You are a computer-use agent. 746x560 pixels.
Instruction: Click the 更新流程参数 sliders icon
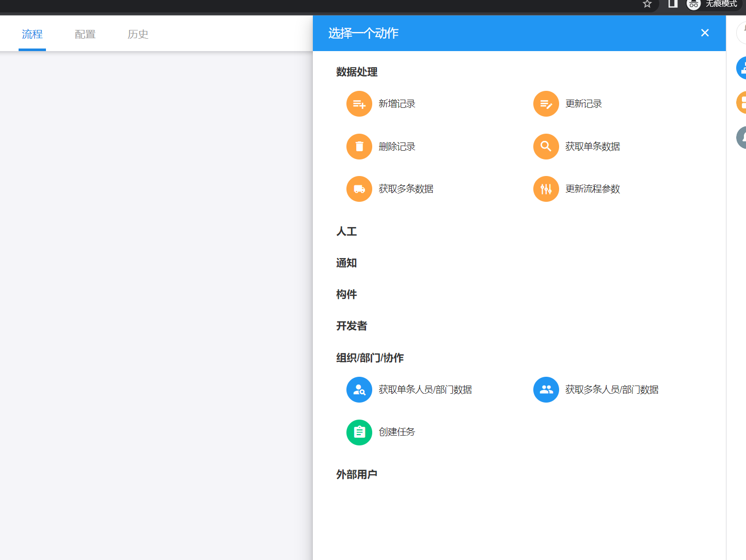click(x=546, y=189)
